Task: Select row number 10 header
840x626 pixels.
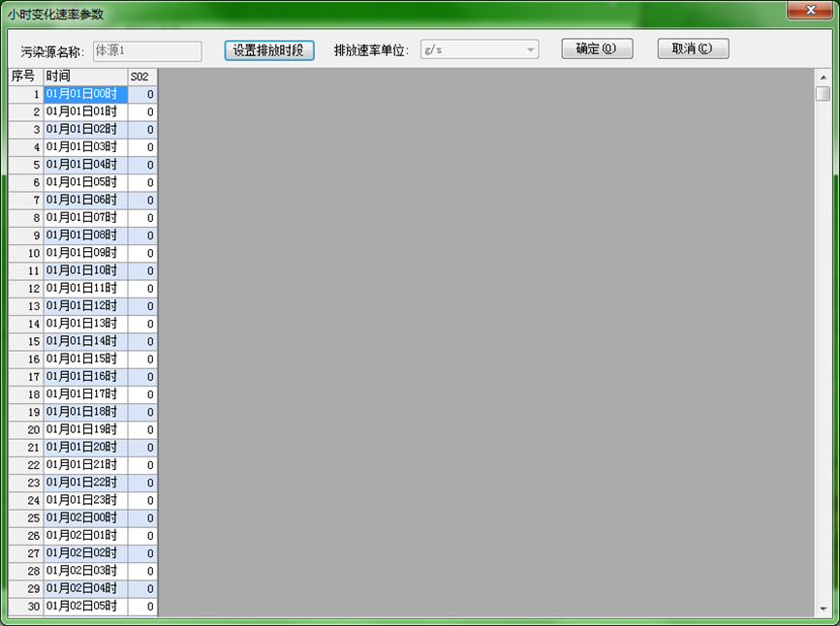Action: pos(26,253)
